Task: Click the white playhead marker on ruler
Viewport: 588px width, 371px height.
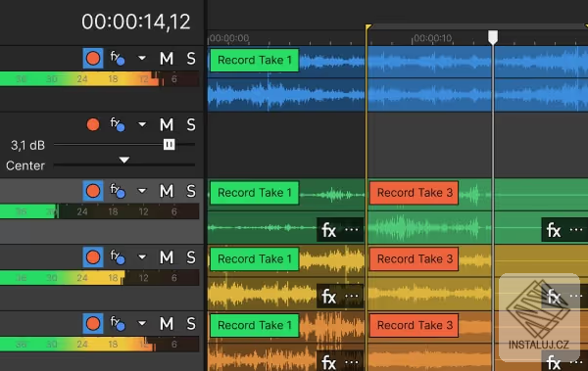Action: point(493,37)
